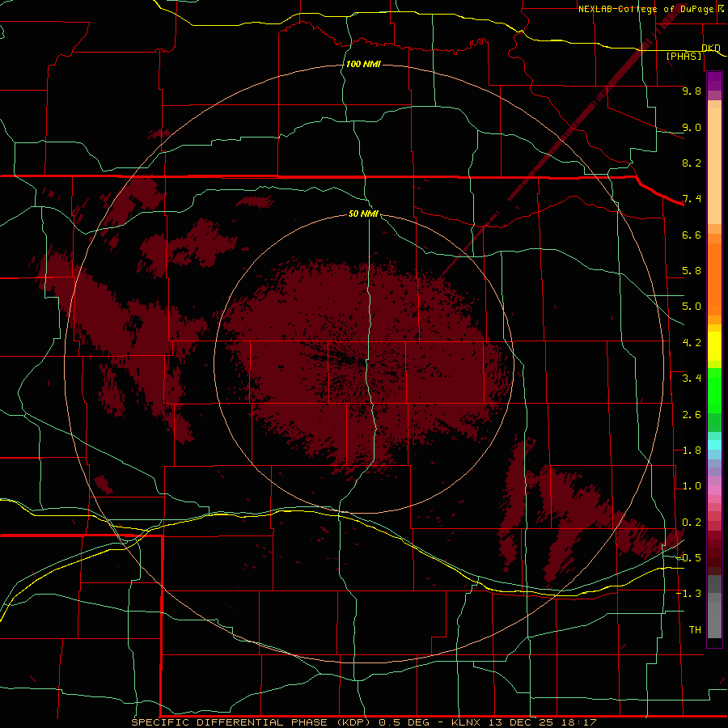Click the 1.0 scale value
This screenshot has height=728, width=728.
(x=692, y=486)
